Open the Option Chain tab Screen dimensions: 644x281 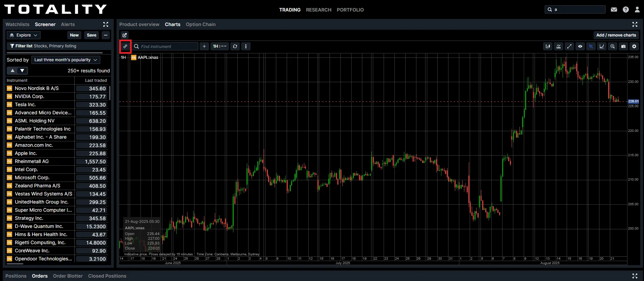click(x=201, y=24)
